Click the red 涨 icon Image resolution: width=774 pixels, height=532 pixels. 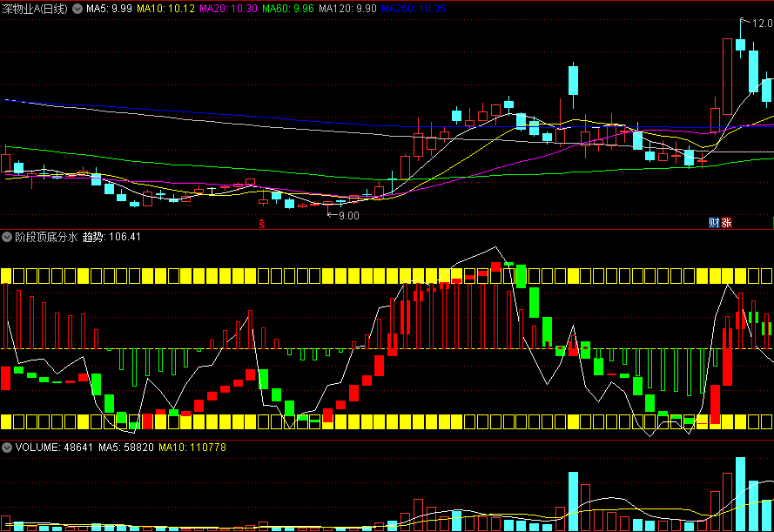point(726,223)
